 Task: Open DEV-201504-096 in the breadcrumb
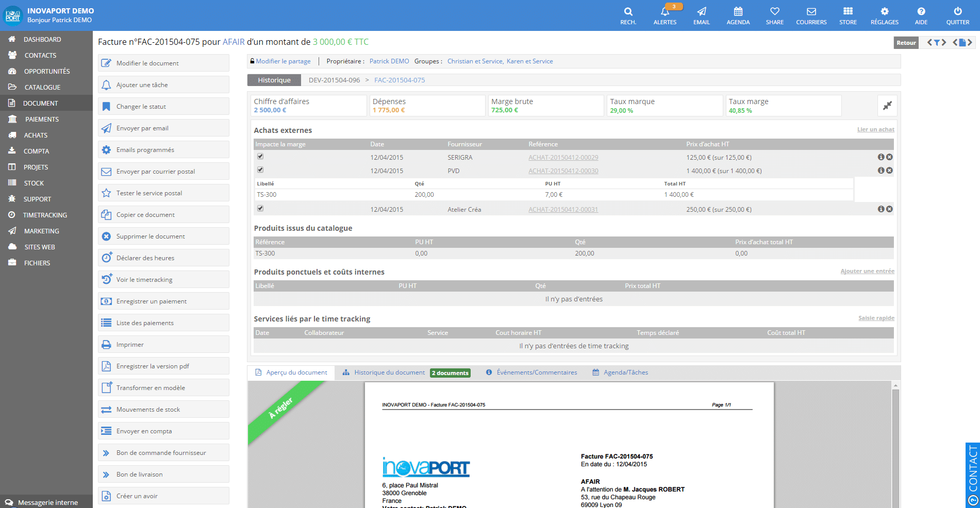click(x=334, y=80)
